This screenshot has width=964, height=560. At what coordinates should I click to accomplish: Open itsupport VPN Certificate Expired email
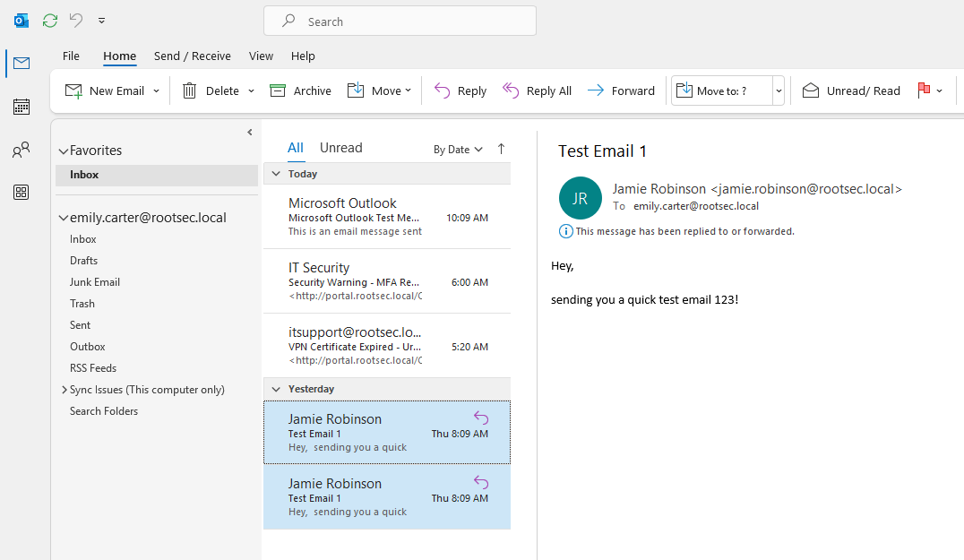click(x=387, y=346)
